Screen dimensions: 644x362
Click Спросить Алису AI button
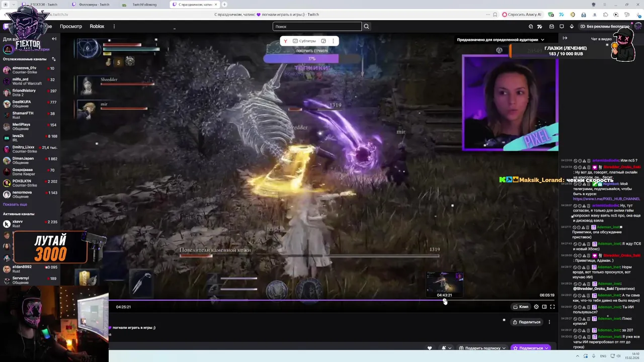[522, 15]
